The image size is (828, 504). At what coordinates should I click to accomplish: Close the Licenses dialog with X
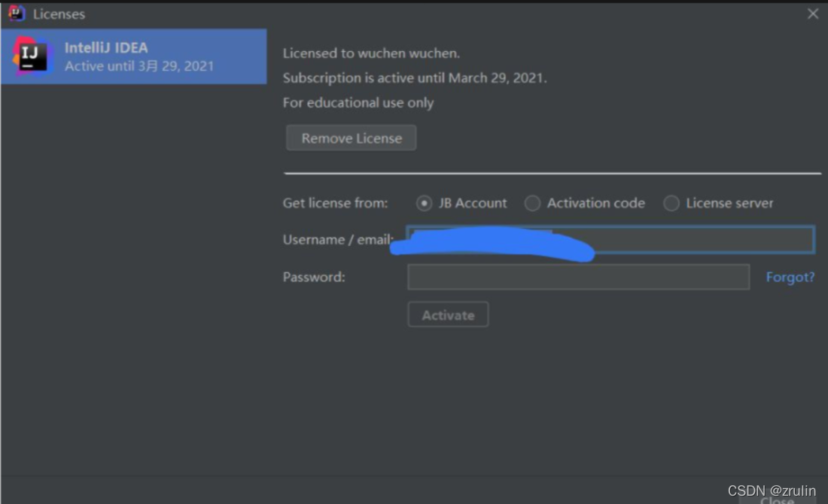pos(813,14)
